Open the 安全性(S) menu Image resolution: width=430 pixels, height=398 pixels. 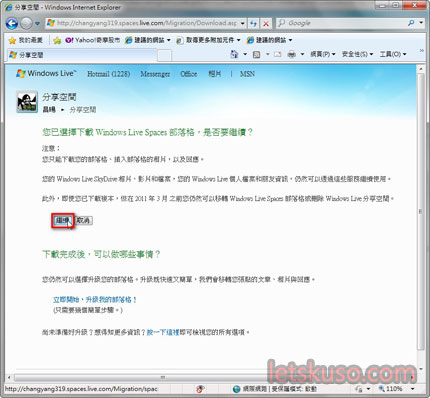point(357,54)
